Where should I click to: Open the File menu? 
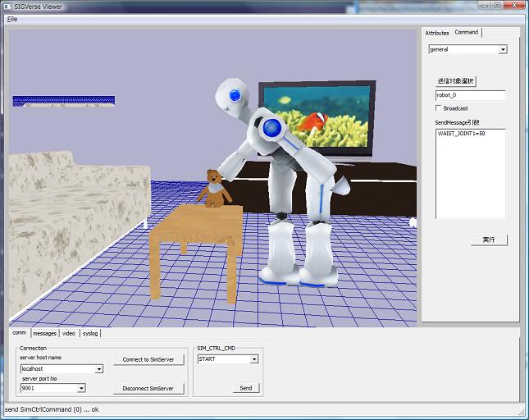[12, 18]
